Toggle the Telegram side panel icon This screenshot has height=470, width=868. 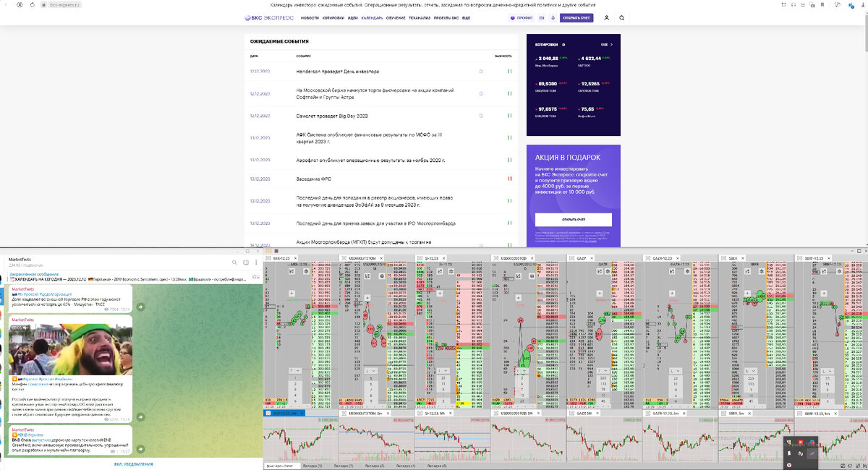click(x=245, y=261)
